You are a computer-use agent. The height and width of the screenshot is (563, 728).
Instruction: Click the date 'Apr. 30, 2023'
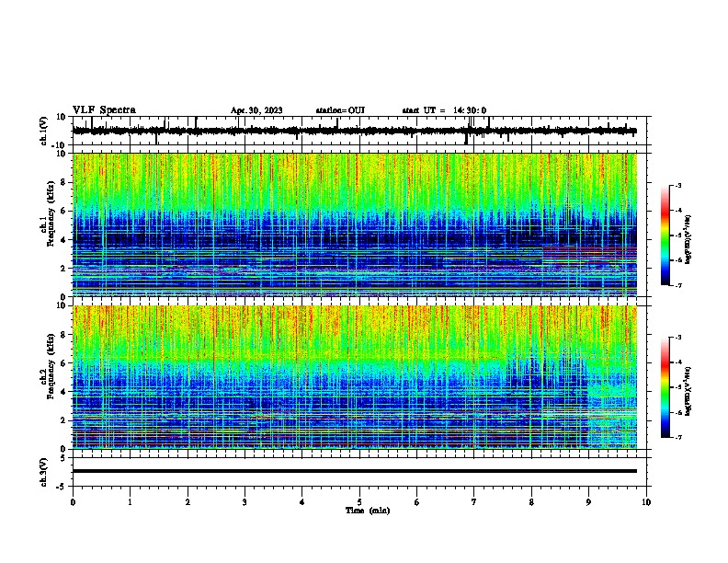point(256,110)
